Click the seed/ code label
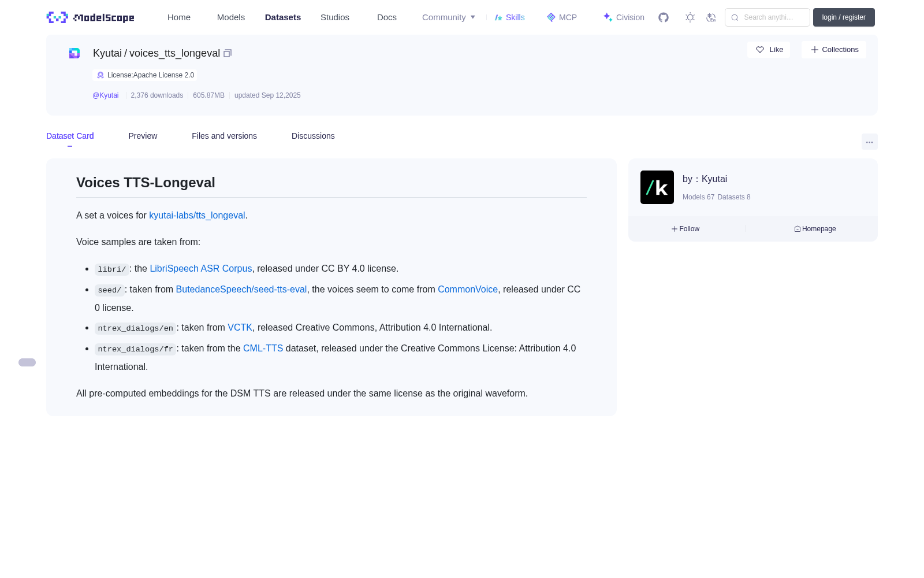924x578 pixels. (110, 290)
